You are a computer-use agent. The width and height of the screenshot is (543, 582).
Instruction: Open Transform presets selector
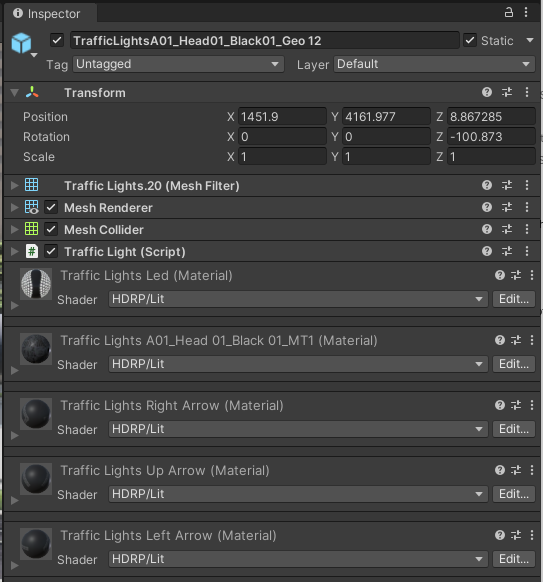click(x=507, y=92)
